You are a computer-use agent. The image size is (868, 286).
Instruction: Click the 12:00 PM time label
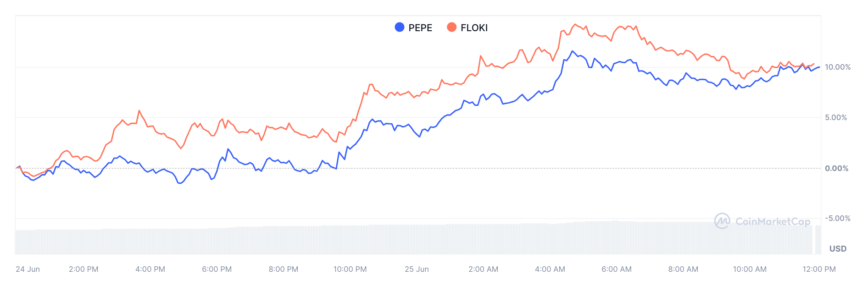tap(819, 269)
